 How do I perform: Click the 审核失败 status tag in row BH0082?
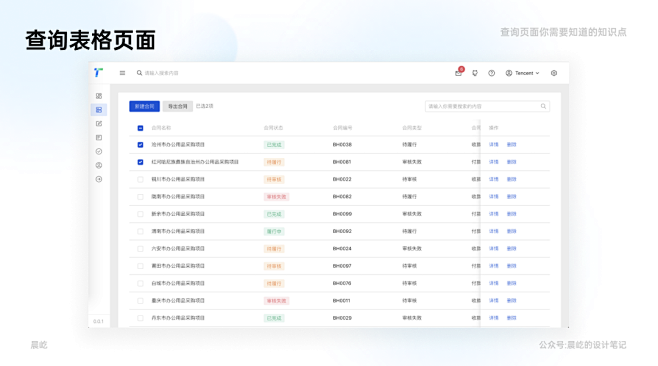(277, 197)
